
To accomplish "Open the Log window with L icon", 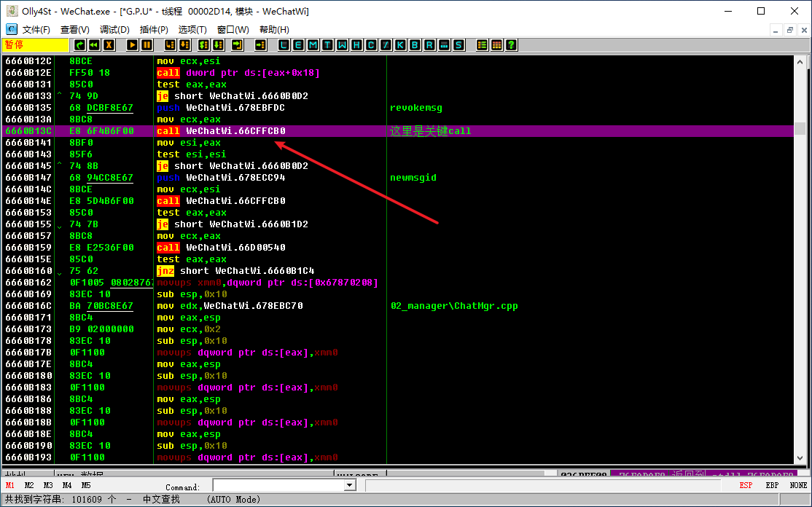I will tap(284, 45).
